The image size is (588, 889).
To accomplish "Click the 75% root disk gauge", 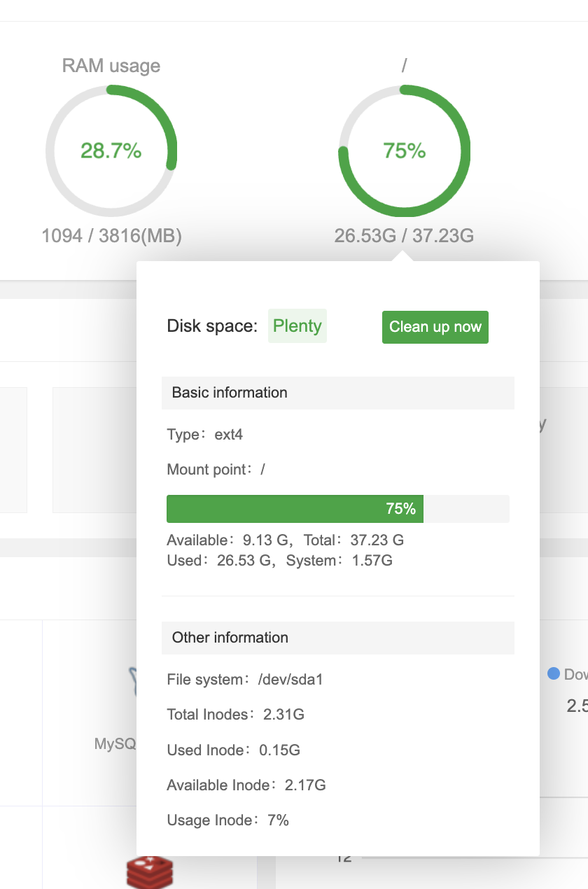I will (404, 150).
